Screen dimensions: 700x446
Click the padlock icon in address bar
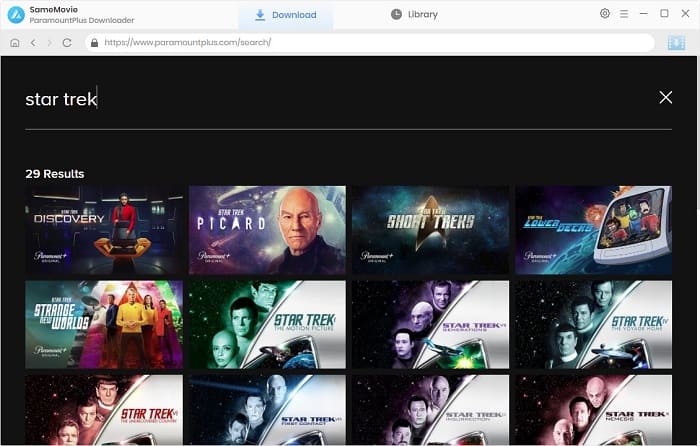[94, 42]
